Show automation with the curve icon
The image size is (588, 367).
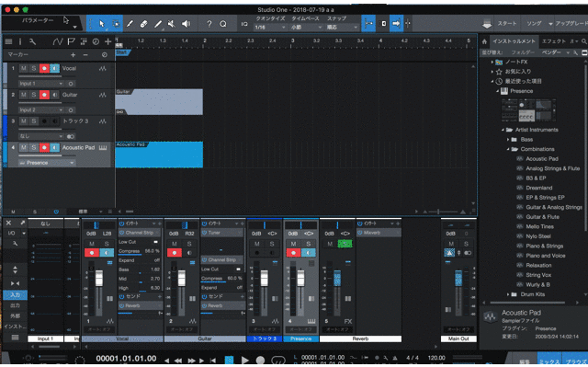coord(57,41)
